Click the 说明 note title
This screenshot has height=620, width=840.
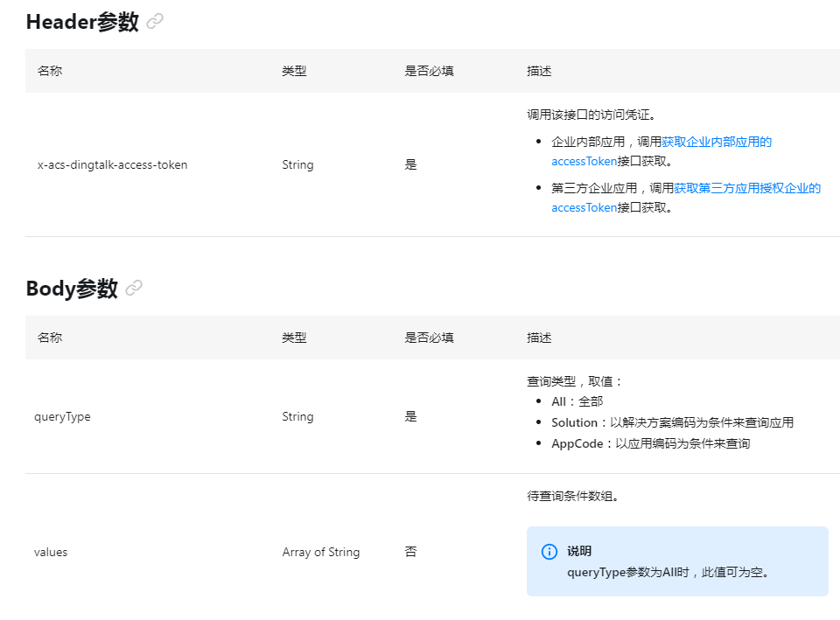tap(579, 551)
